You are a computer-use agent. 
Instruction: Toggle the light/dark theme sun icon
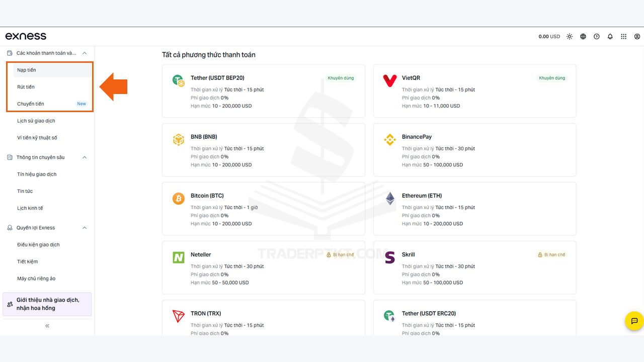570,37
